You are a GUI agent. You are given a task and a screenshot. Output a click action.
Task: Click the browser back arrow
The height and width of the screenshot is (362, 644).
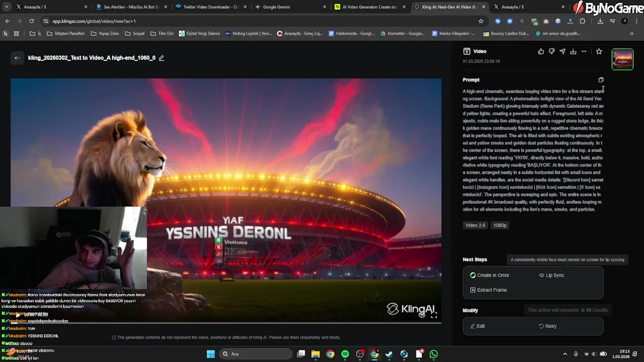8,21
